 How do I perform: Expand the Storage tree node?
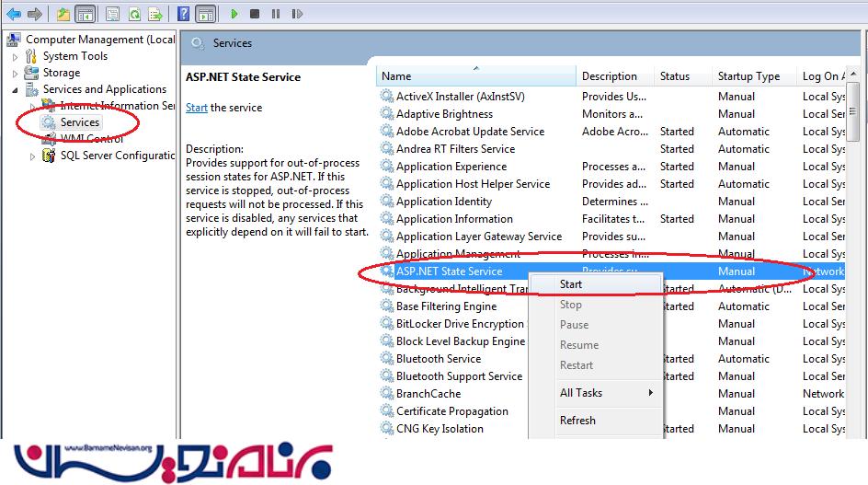[15, 73]
